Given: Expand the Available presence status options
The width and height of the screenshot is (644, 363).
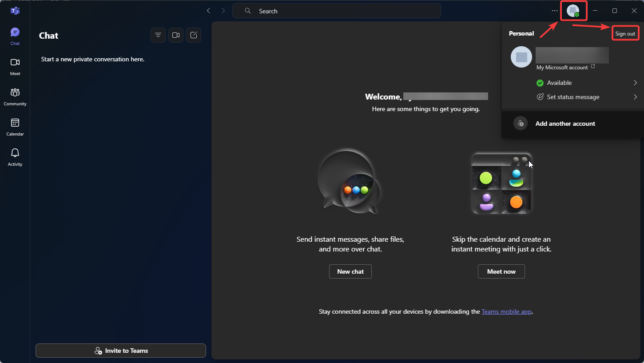Looking at the screenshot, I should tap(586, 83).
